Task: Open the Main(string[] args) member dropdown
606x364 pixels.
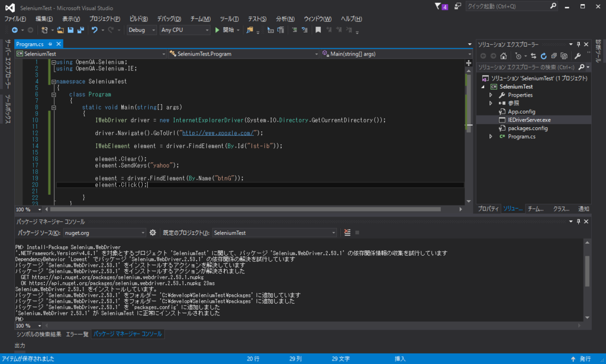Action: pos(397,54)
